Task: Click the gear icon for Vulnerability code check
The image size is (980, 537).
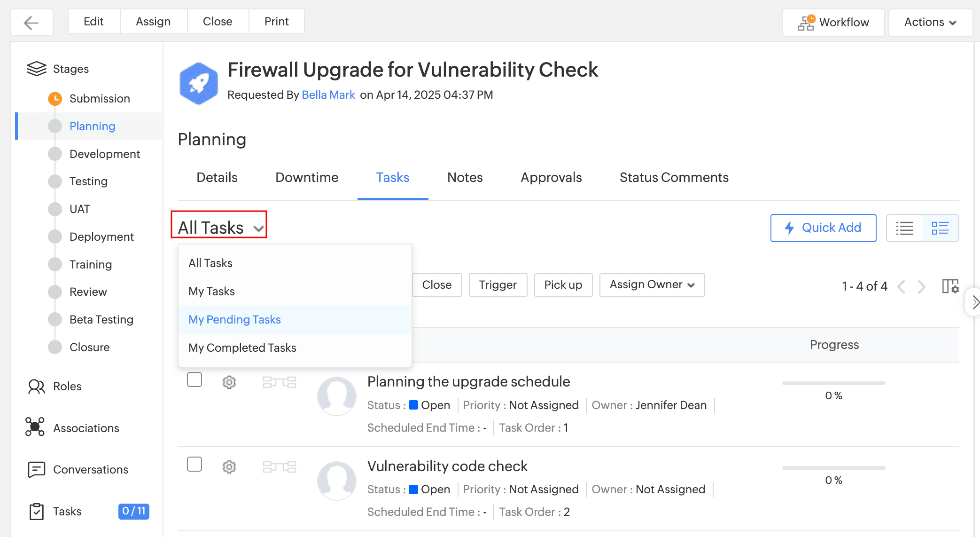Action: [x=229, y=466]
